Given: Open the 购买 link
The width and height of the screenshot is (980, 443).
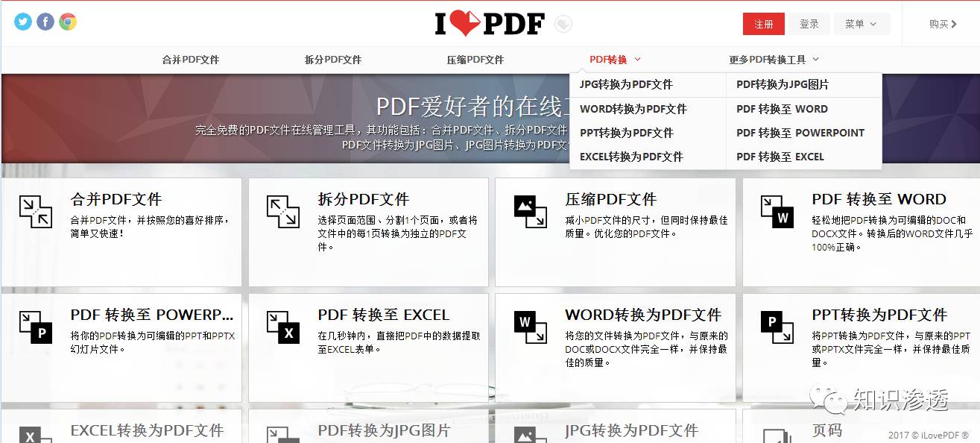Looking at the screenshot, I should (x=943, y=24).
